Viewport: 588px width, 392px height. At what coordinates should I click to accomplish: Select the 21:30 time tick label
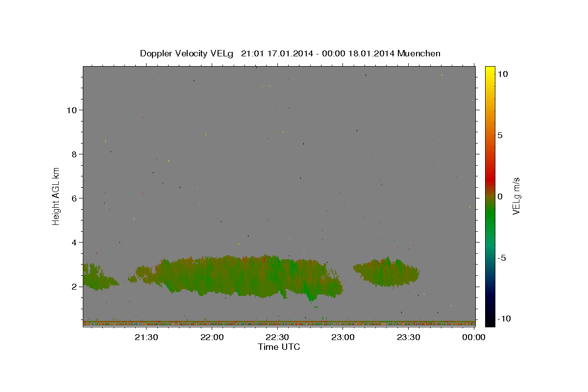click(x=146, y=337)
